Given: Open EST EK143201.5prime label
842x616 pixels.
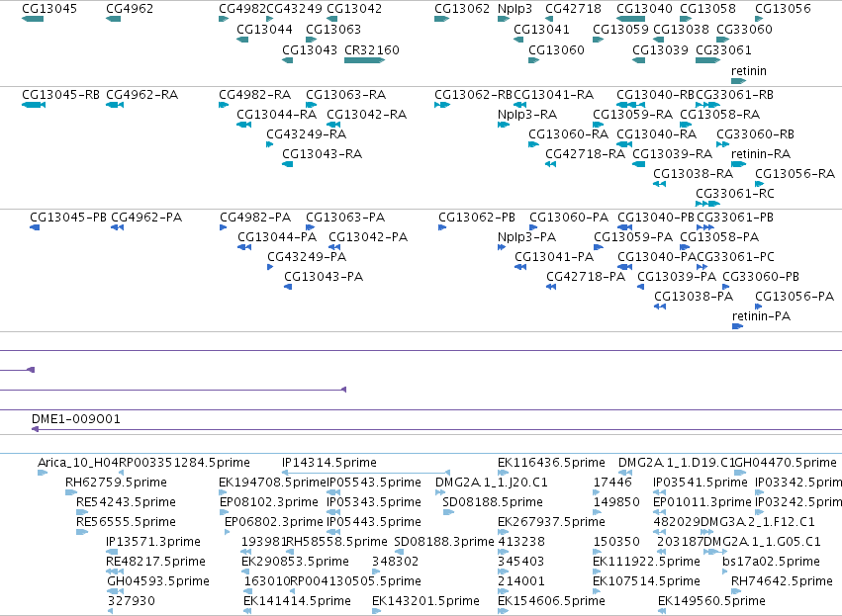Looking at the screenshot, I should [x=425, y=601].
